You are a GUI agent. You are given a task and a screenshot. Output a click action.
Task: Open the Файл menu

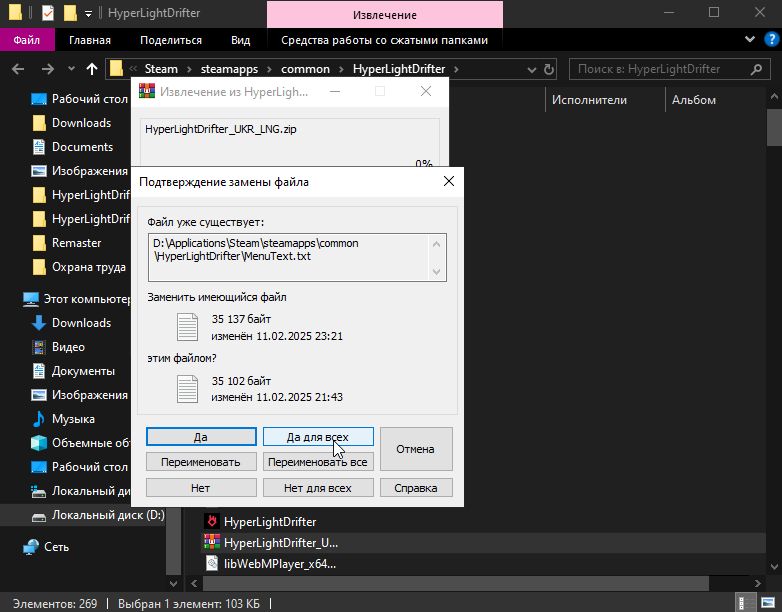pyautogui.click(x=27, y=40)
